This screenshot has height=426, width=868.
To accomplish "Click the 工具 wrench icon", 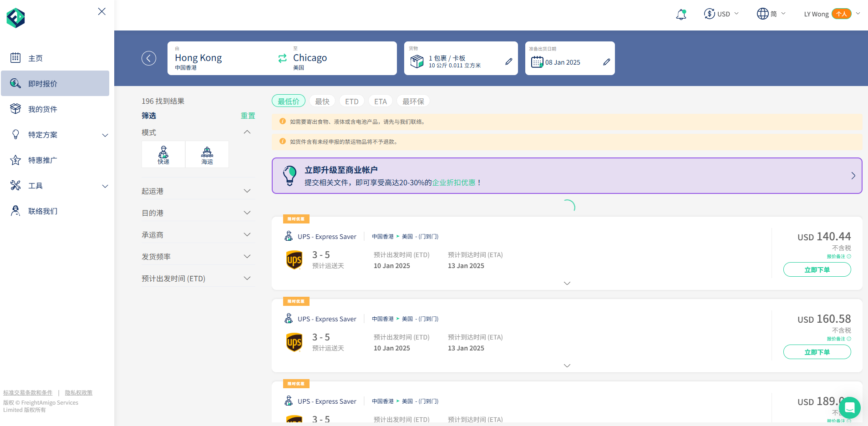I will click(x=15, y=185).
